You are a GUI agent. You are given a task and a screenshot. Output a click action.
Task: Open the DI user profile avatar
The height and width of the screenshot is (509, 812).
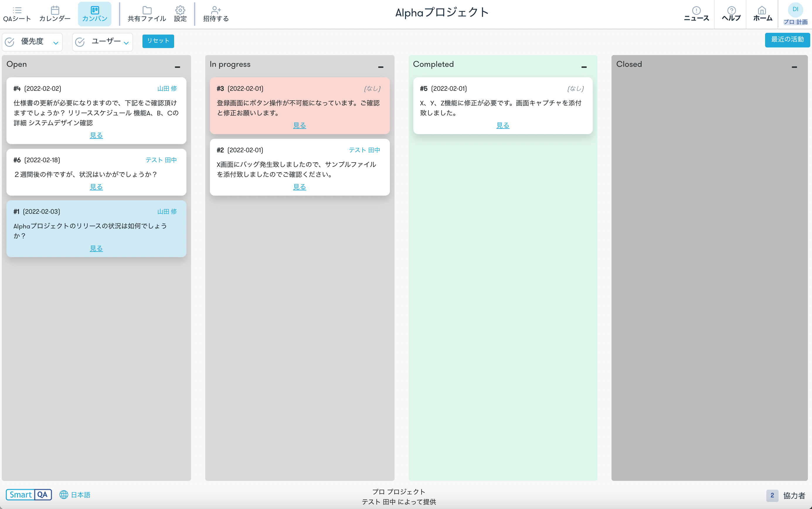click(795, 9)
